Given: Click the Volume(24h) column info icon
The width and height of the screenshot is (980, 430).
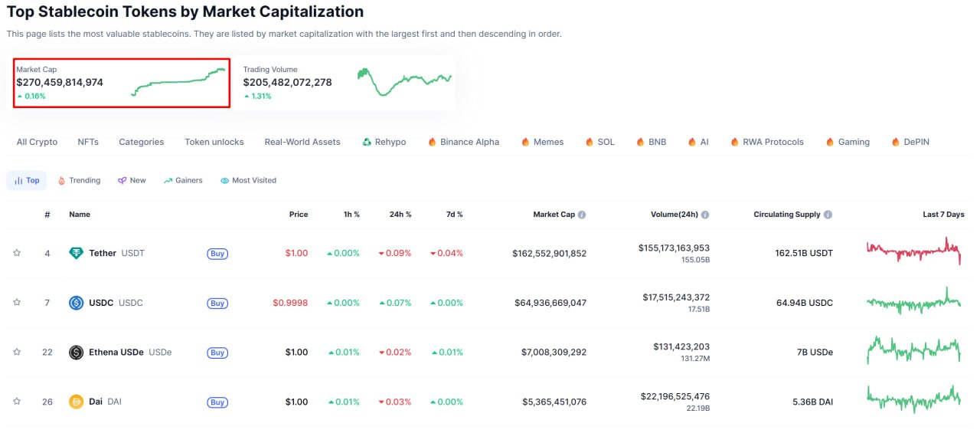Looking at the screenshot, I should coord(705,215).
